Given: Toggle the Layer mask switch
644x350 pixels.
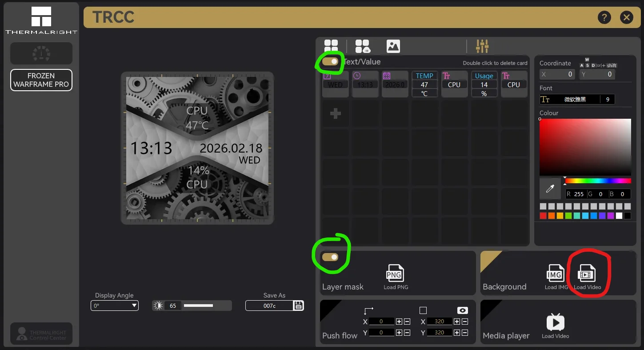Looking at the screenshot, I should pos(330,257).
